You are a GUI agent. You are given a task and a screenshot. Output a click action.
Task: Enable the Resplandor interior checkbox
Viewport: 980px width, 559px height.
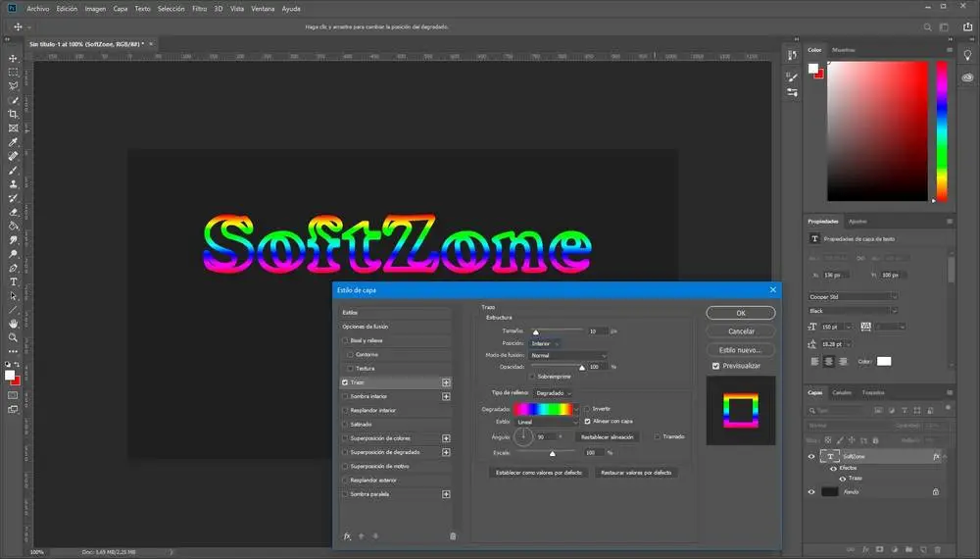tap(345, 410)
